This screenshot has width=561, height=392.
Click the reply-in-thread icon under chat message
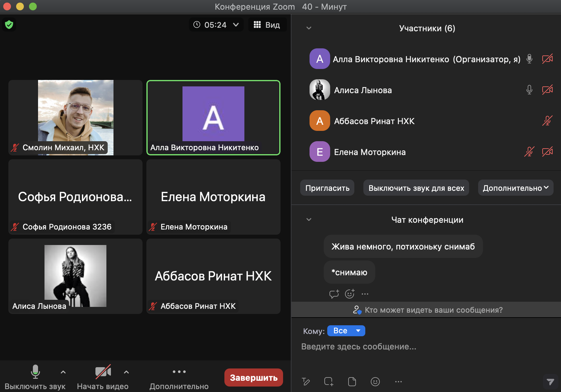coord(334,294)
